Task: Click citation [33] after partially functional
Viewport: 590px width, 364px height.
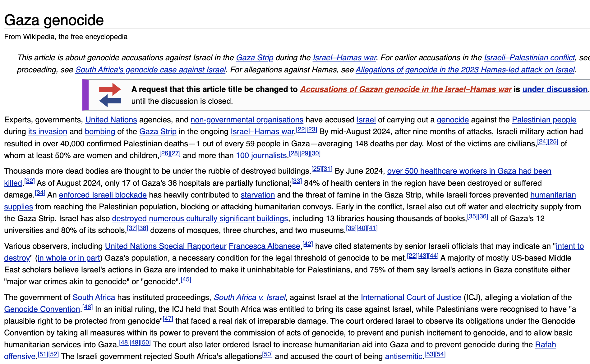Action: [297, 181]
